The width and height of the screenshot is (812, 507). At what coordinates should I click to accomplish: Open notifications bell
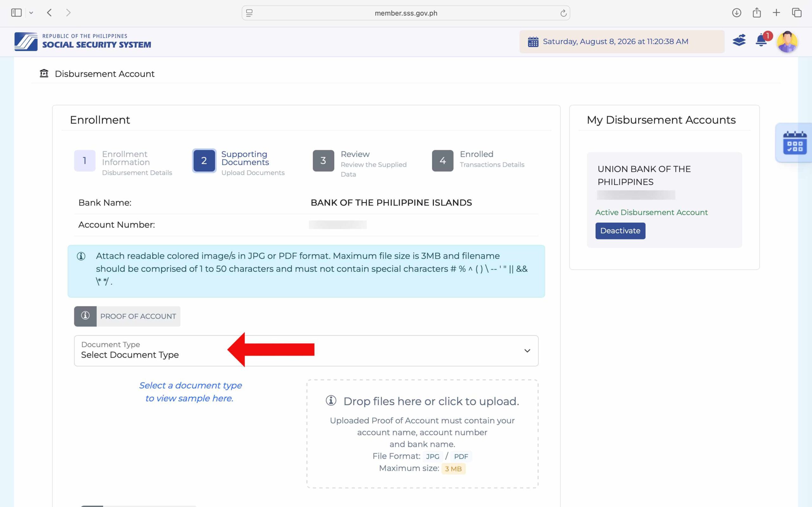click(761, 41)
